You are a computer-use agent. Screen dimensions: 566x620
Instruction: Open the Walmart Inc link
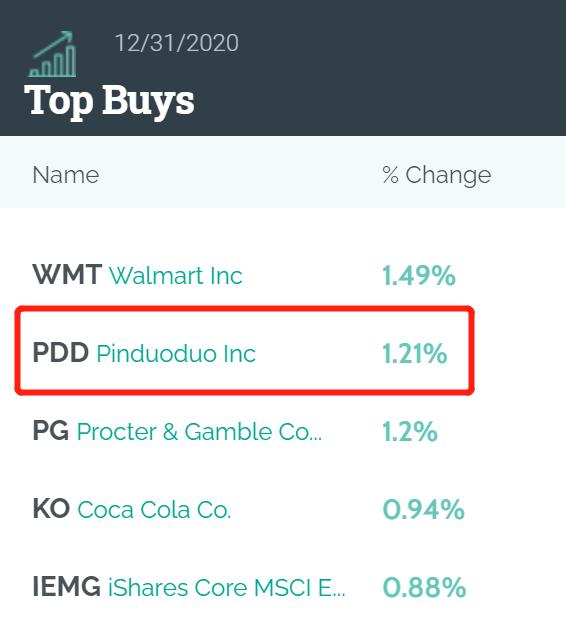176,276
